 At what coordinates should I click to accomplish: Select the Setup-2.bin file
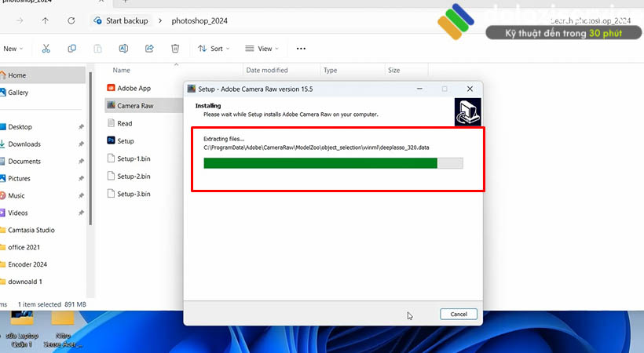134,176
